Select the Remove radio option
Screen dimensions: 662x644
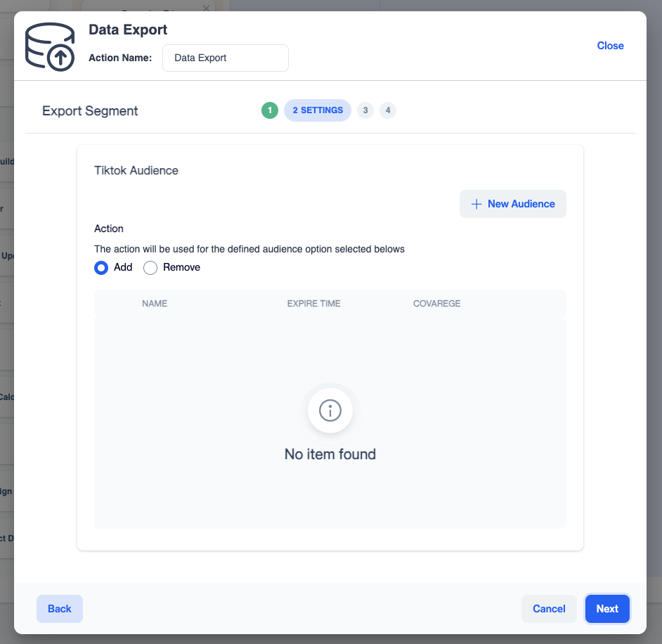click(150, 268)
